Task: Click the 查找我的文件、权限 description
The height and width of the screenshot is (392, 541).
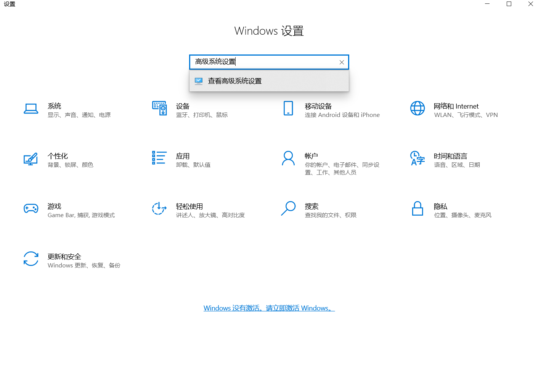Action: pos(331,215)
